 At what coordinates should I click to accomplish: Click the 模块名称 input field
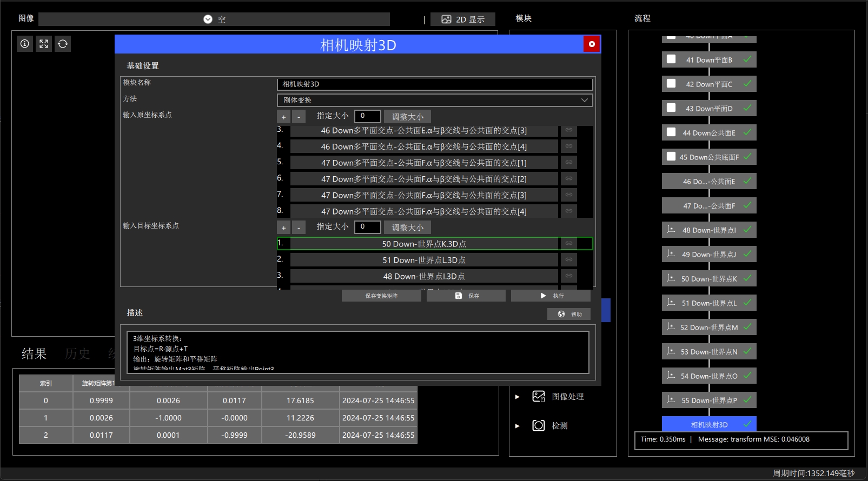click(435, 84)
